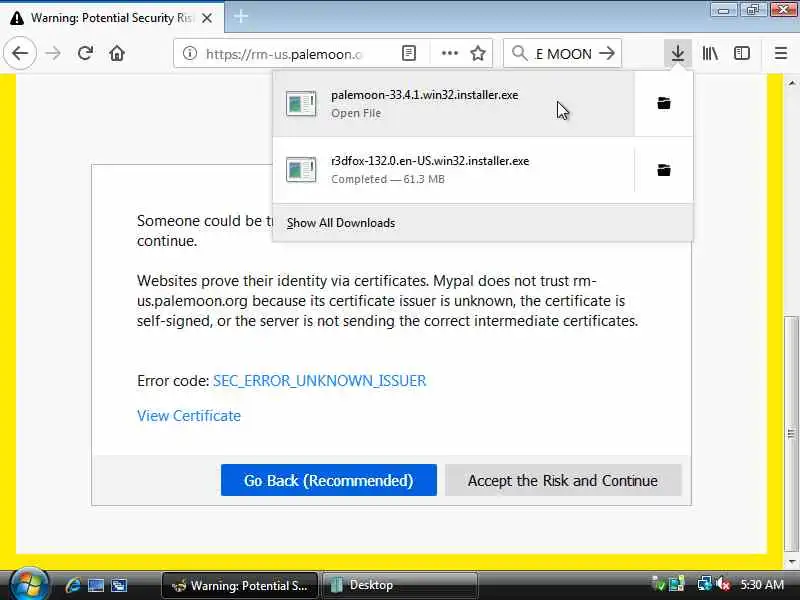Toggle reader view in the address bar
800x600 pixels.
point(409,53)
